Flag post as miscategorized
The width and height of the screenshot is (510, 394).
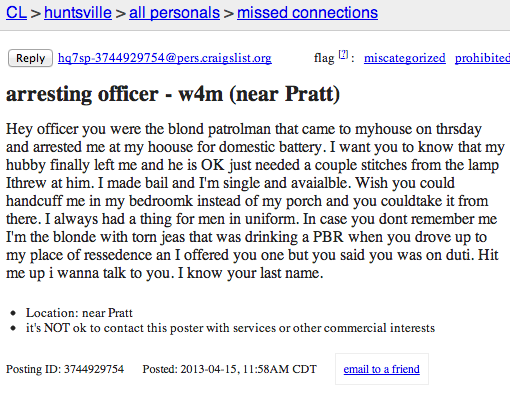point(405,58)
